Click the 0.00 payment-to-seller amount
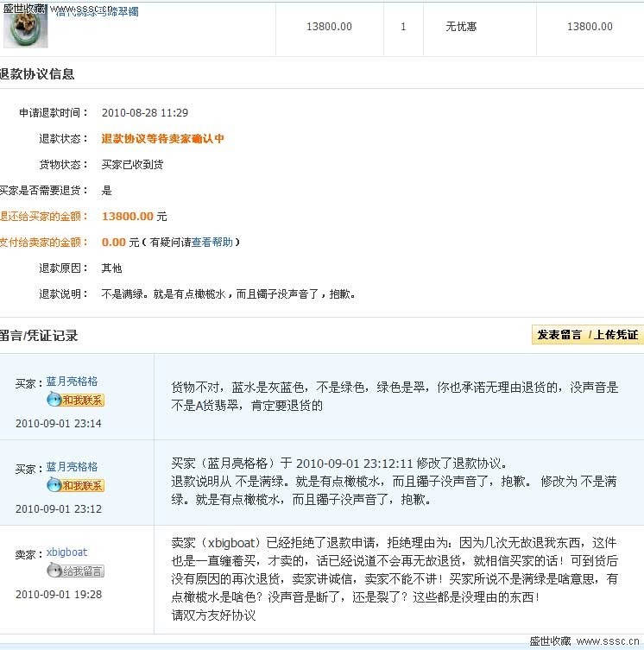 pos(113,243)
